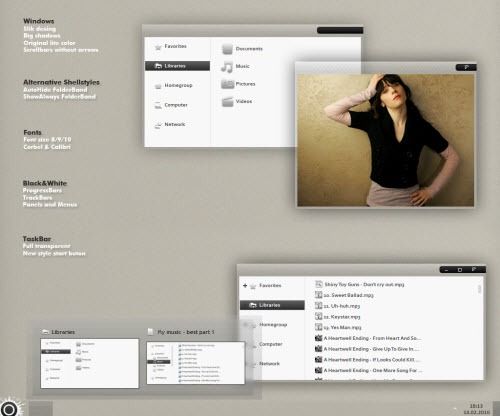Screen dimensions: 500x416
Task: Select Computer in upper window navigation pane
Action: click(x=177, y=105)
